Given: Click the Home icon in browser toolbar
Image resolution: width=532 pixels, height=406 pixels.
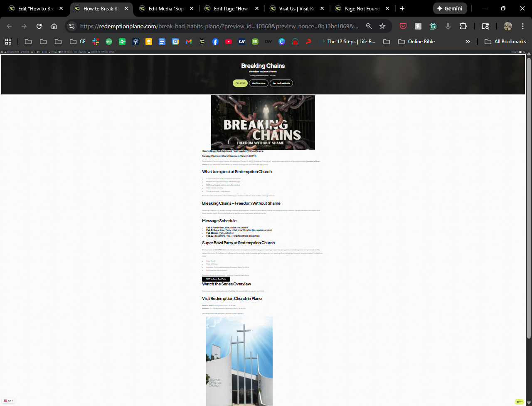Looking at the screenshot, I should 54,26.
